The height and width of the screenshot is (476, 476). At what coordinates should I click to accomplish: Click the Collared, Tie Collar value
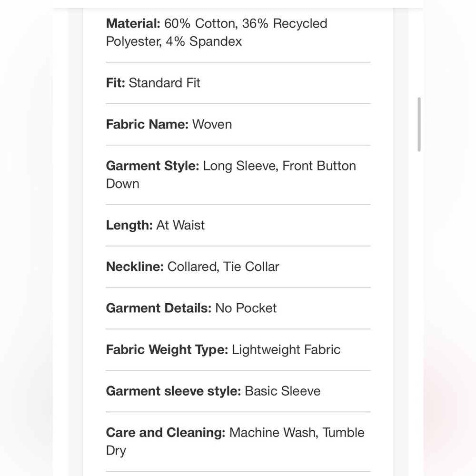pos(223,267)
